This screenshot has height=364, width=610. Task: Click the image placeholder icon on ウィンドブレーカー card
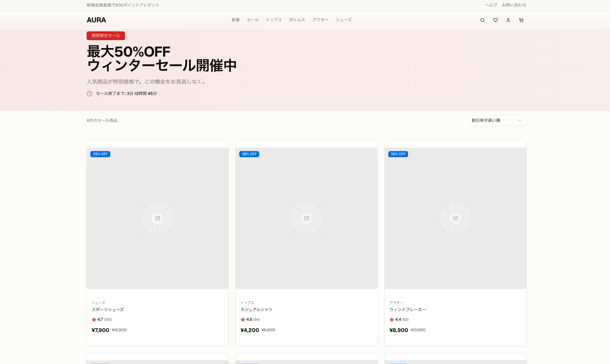click(455, 218)
